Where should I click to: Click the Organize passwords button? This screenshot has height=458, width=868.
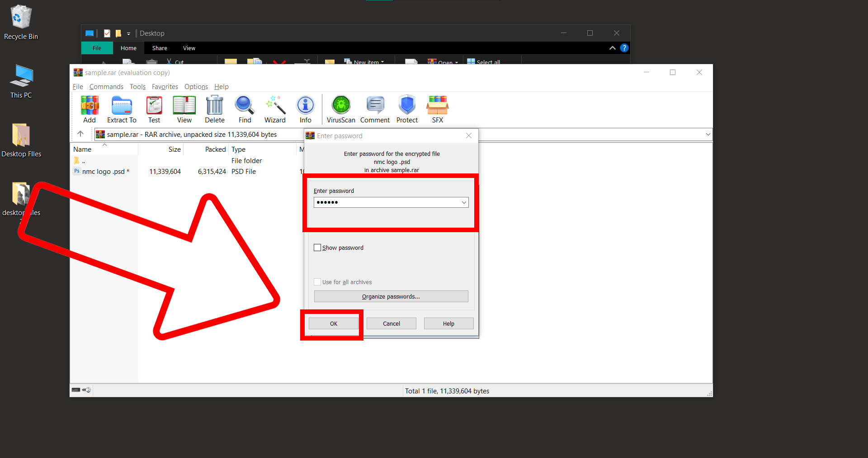391,296
